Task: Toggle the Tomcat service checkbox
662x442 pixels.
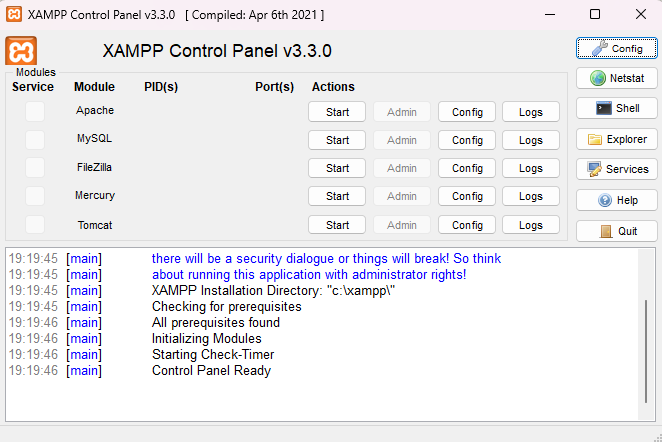Action: (x=35, y=225)
